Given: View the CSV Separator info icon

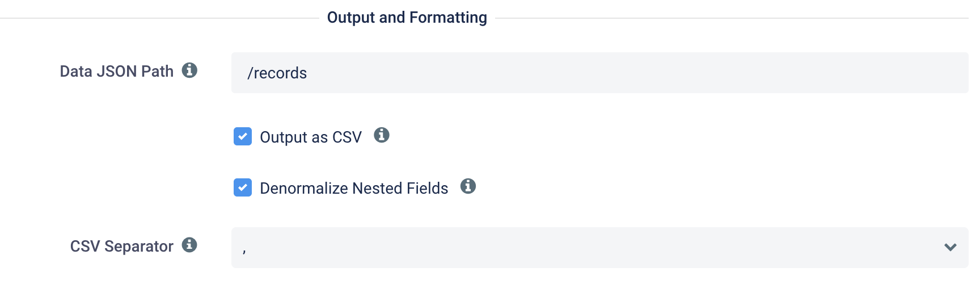Looking at the screenshot, I should pyautogui.click(x=189, y=245).
